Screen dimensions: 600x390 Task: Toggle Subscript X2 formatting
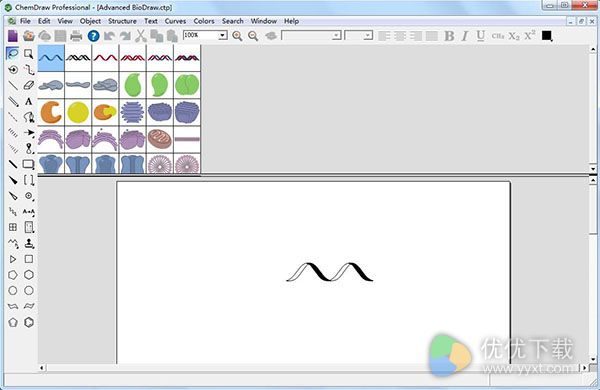(514, 36)
